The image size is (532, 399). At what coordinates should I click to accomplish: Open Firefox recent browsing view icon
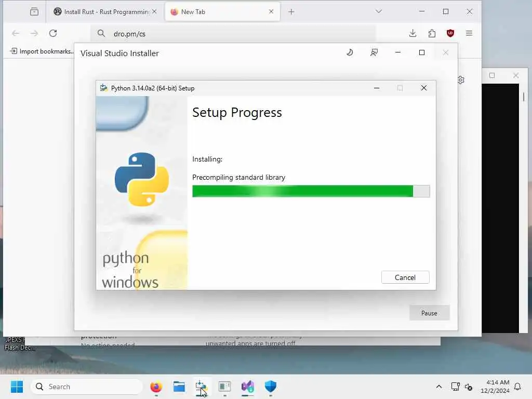(34, 12)
